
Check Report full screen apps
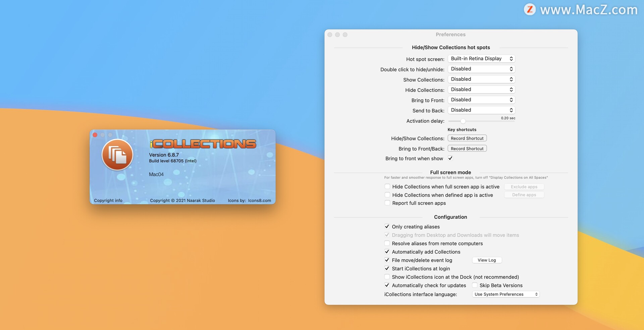click(387, 203)
